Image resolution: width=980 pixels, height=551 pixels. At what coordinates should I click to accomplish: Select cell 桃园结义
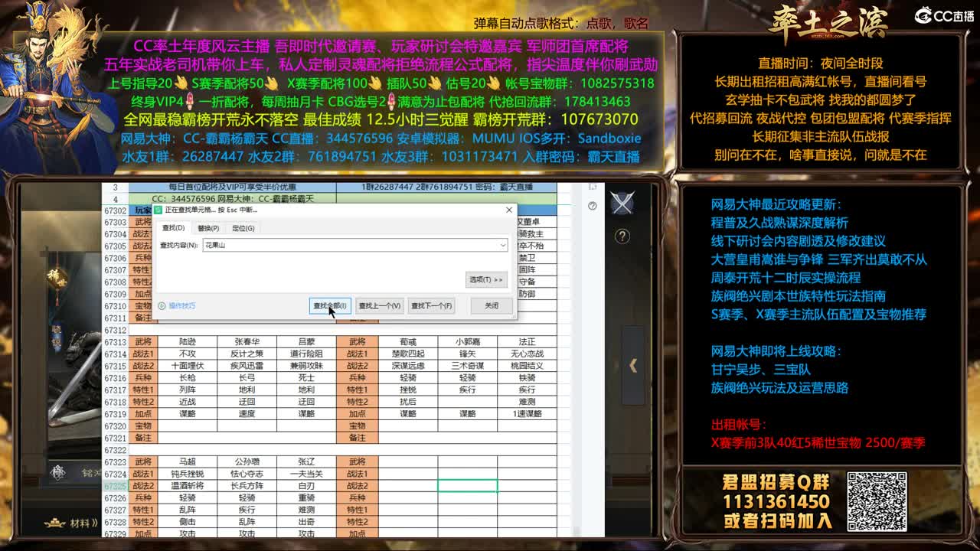[x=527, y=366]
